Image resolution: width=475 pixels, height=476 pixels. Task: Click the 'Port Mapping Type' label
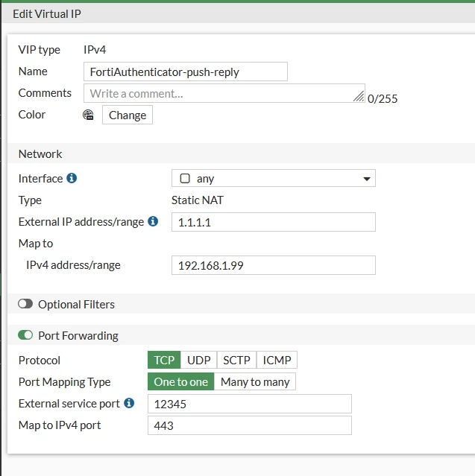pos(64,382)
